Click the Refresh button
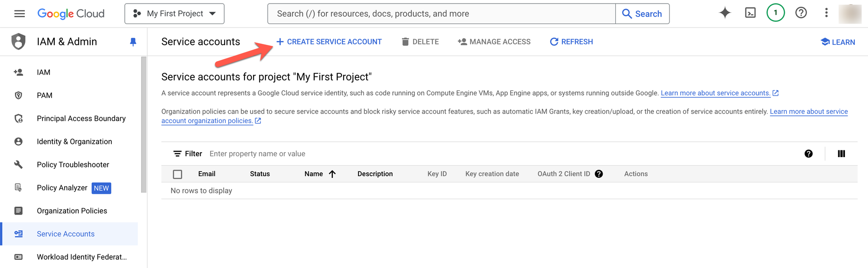The image size is (868, 268). (x=571, y=42)
